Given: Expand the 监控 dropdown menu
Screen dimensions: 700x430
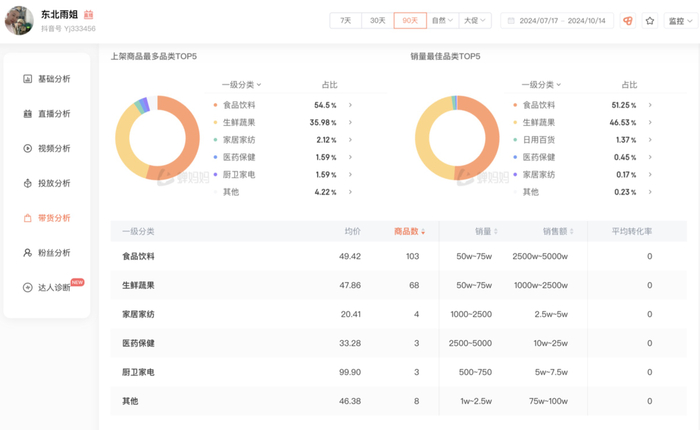Looking at the screenshot, I should click(x=681, y=20).
